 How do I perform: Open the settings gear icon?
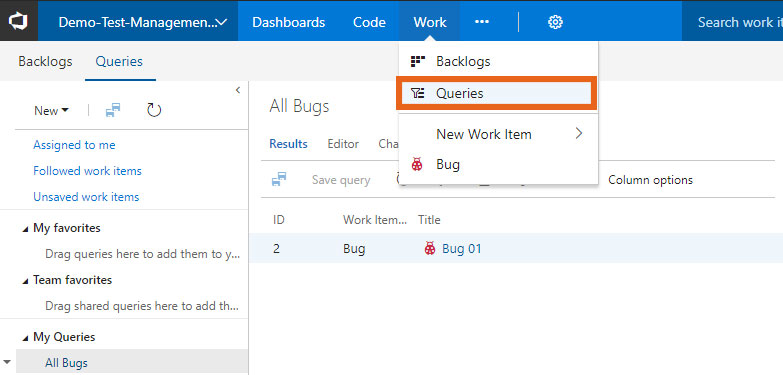click(x=555, y=22)
